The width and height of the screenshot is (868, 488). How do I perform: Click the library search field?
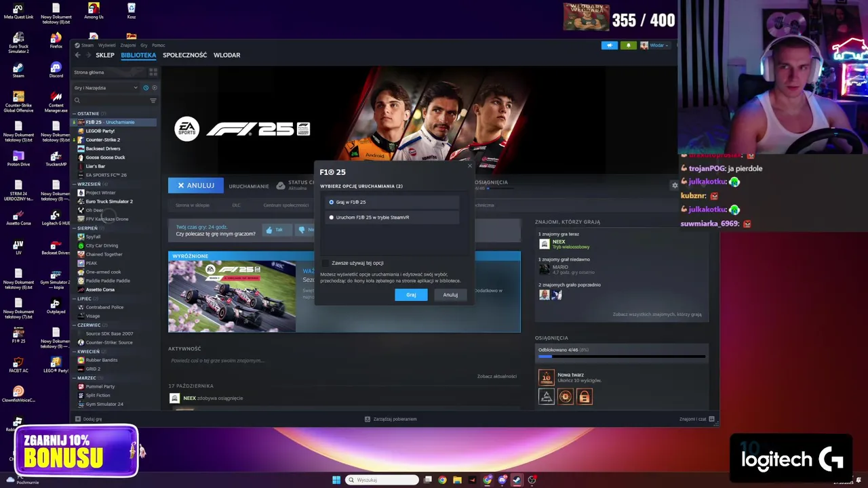point(110,100)
